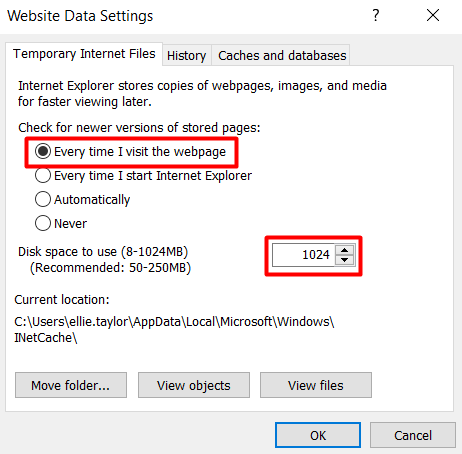Cancel the dialog changes
The width and height of the screenshot is (462, 454).
(x=413, y=435)
